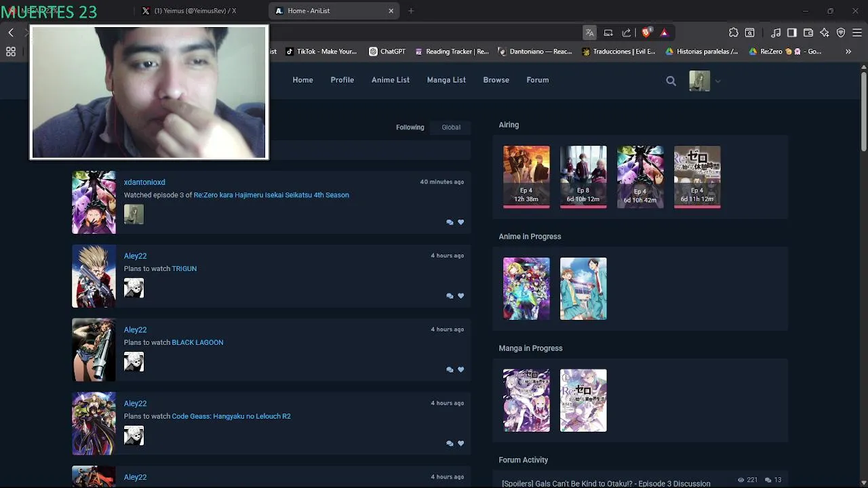Image resolution: width=868 pixels, height=488 pixels.
Task: Reply to Aley22's TRIGUN activity
Action: point(450,296)
